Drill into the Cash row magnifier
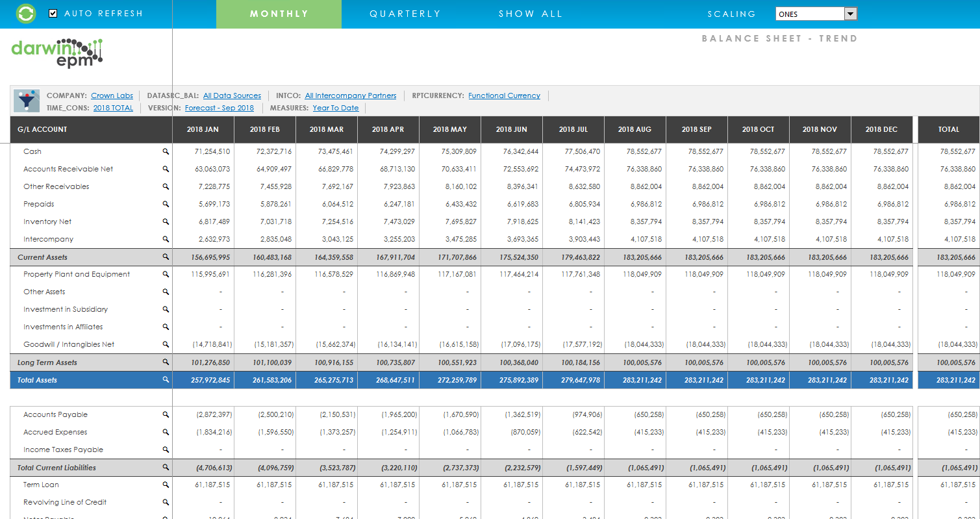 pyautogui.click(x=166, y=151)
